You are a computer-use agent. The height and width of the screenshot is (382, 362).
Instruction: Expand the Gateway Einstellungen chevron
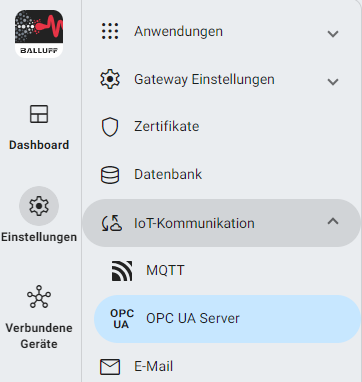pos(333,82)
